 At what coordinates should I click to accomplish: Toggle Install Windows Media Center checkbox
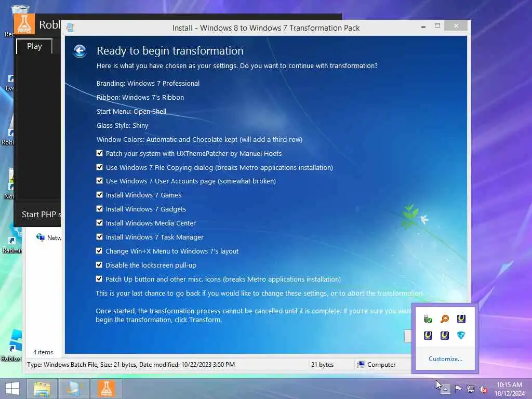point(99,223)
